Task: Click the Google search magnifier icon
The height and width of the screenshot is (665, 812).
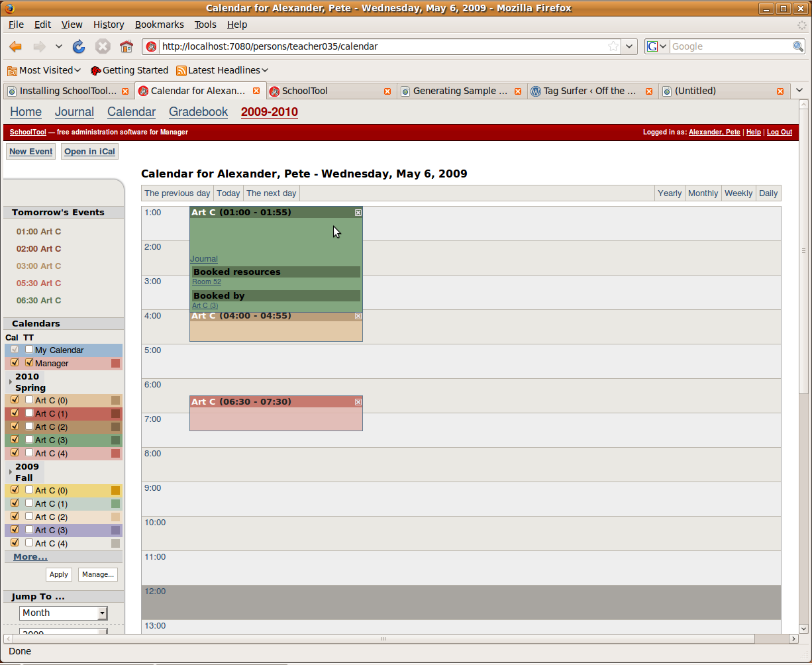Action: tap(798, 46)
